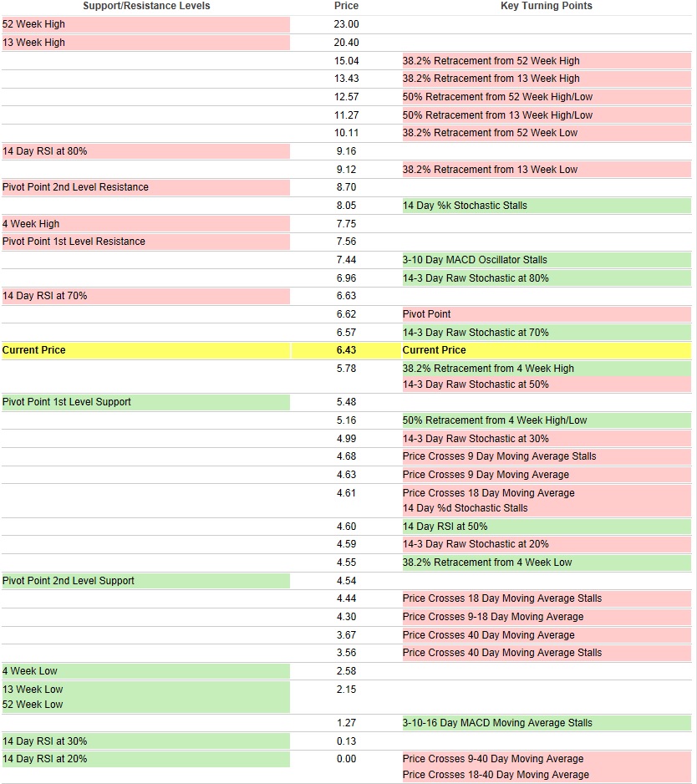The height and width of the screenshot is (784, 697).
Task: Click the 14 Day RSI at 80% cell
Action: [45, 151]
